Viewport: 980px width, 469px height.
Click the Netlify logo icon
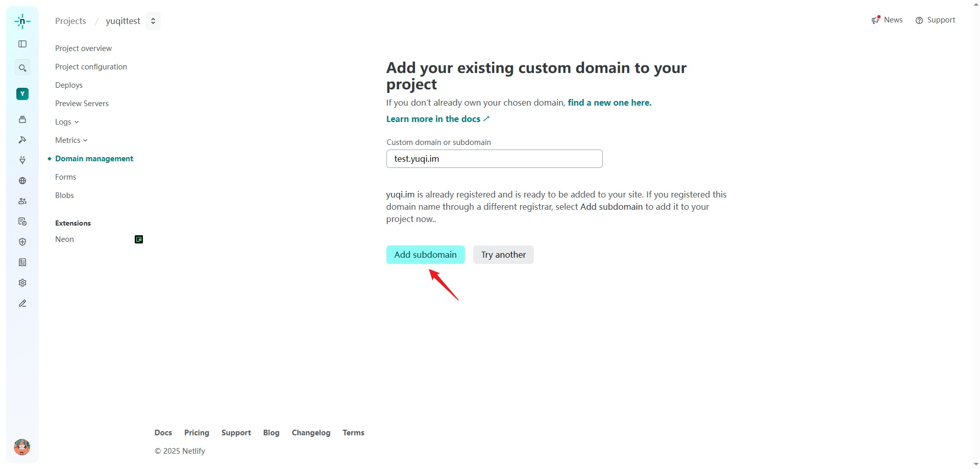22,21
